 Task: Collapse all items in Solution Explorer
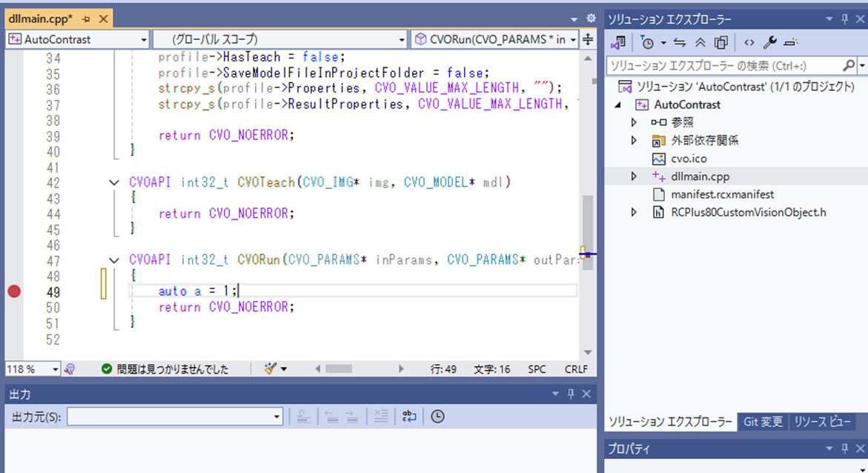[x=700, y=42]
